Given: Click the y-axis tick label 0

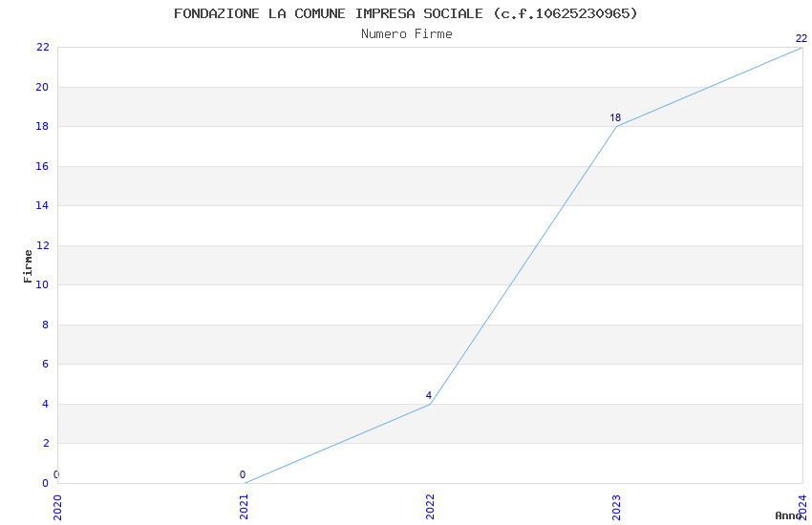Looking at the screenshot, I should (46, 483).
